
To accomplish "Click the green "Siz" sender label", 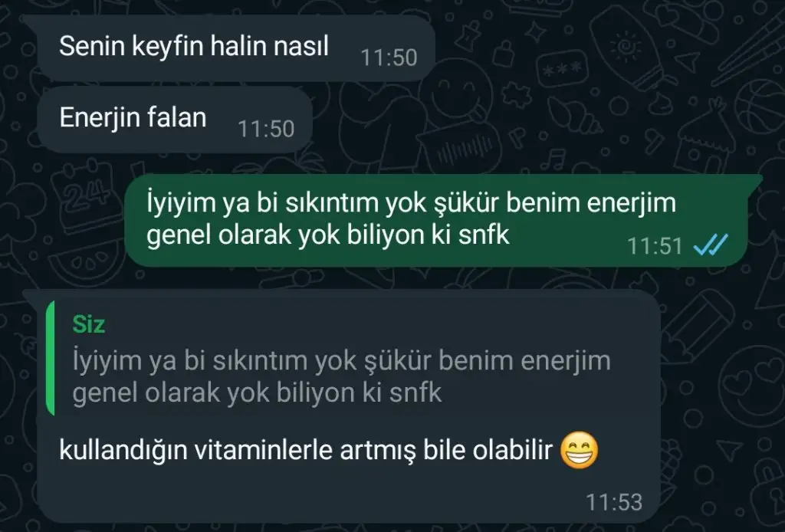I will pyautogui.click(x=89, y=324).
